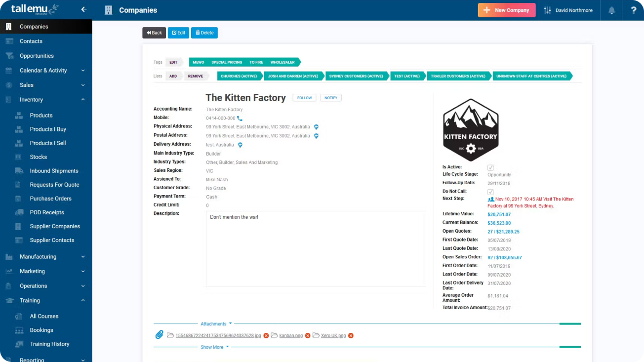
Task: Open Purchase Orders in the sidebar
Action: point(50,199)
